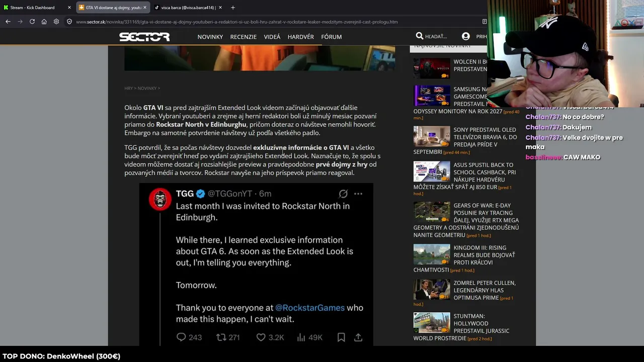Reload the page with the refresh icon
644x362 pixels.
coord(32,22)
